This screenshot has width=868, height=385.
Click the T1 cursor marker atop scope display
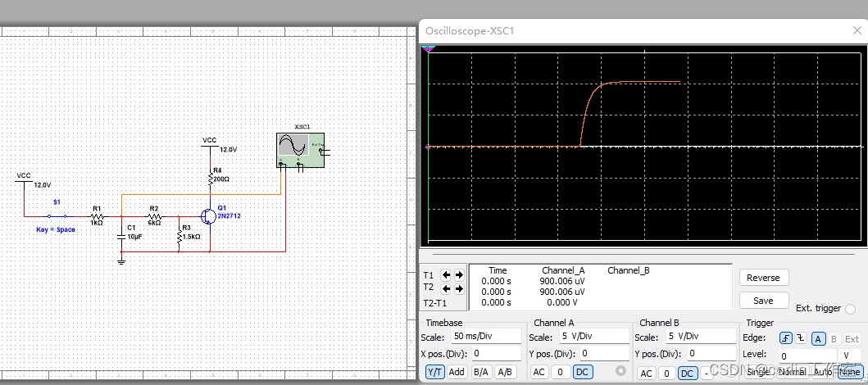428,49
